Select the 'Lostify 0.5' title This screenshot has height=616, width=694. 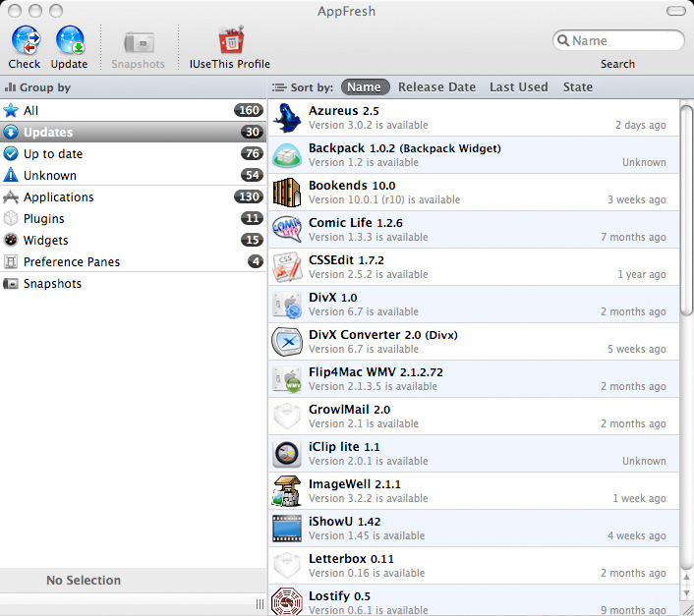pyautogui.click(x=339, y=596)
